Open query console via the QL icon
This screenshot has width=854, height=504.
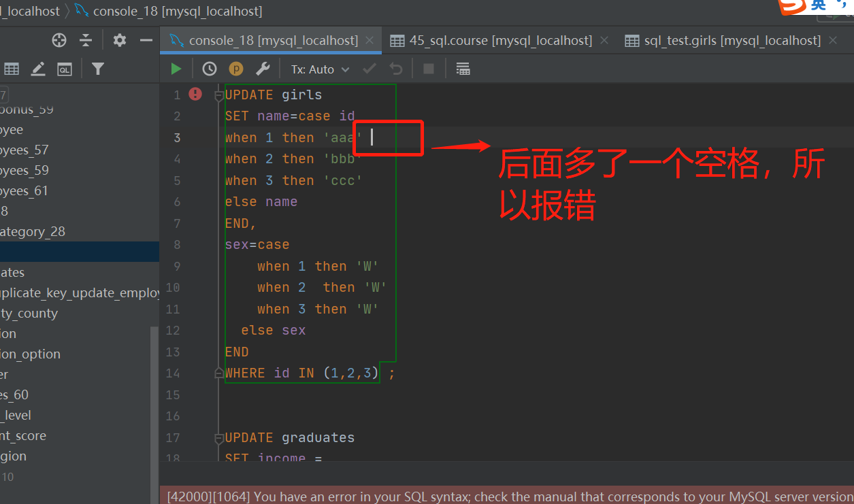point(65,69)
